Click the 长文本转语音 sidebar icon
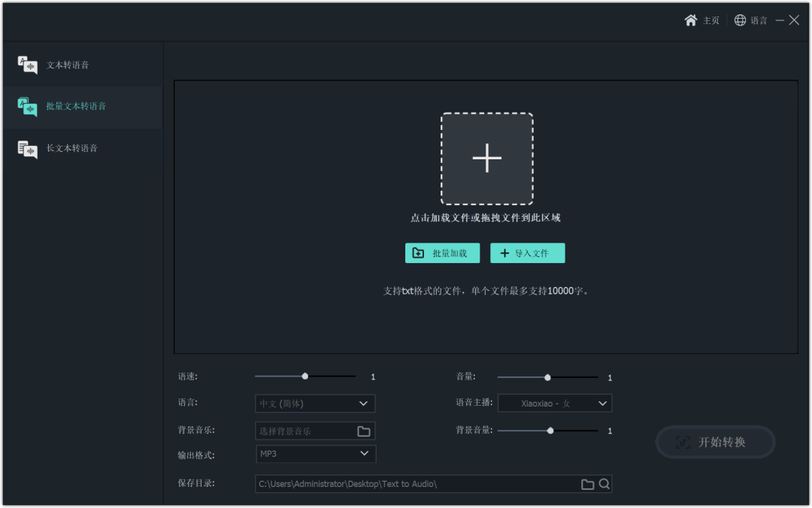812x508 pixels. (28, 149)
